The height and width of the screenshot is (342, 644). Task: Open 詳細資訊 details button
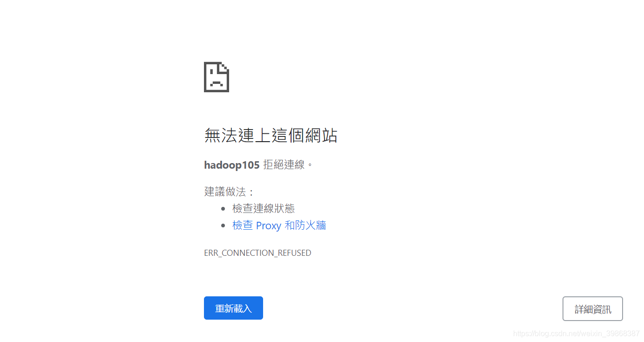click(593, 309)
